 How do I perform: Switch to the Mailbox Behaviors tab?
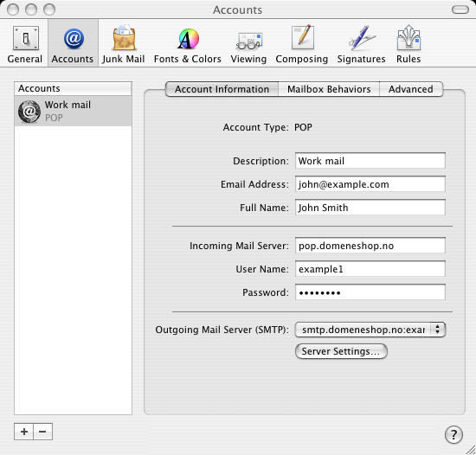pos(329,89)
